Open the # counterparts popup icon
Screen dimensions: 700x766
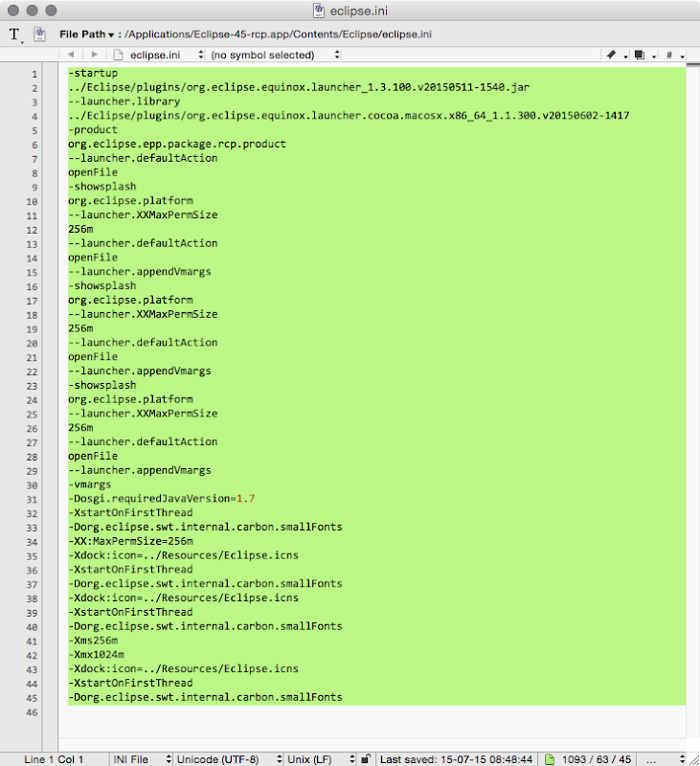coord(674,56)
